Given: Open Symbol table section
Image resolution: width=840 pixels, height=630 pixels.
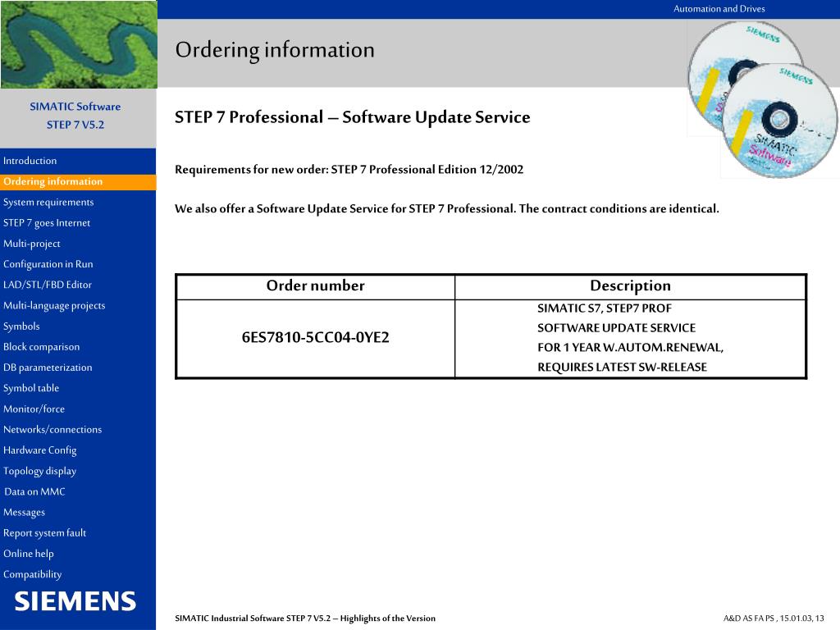Looking at the screenshot, I should 31,388.
